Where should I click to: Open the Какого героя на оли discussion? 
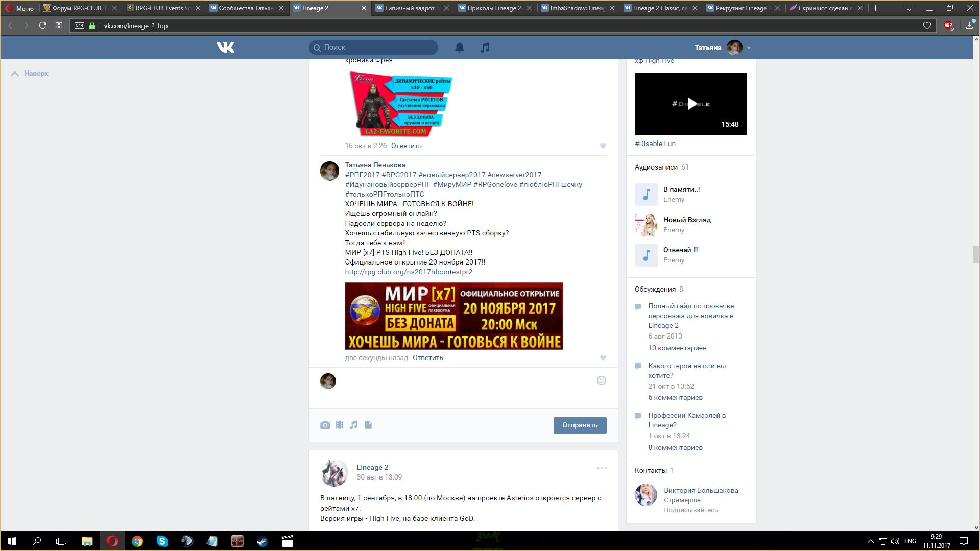point(687,371)
